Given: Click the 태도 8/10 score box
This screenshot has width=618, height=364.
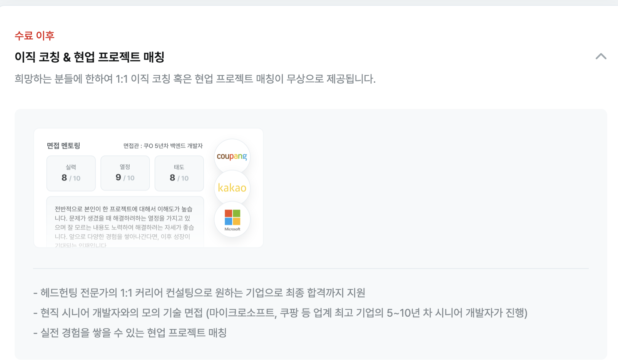Looking at the screenshot, I should (179, 173).
